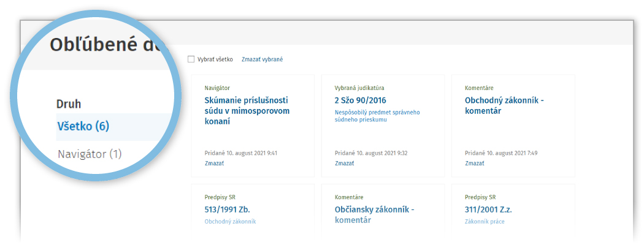Open 'Obchodný zákonník - komentár' title

tap(504, 105)
